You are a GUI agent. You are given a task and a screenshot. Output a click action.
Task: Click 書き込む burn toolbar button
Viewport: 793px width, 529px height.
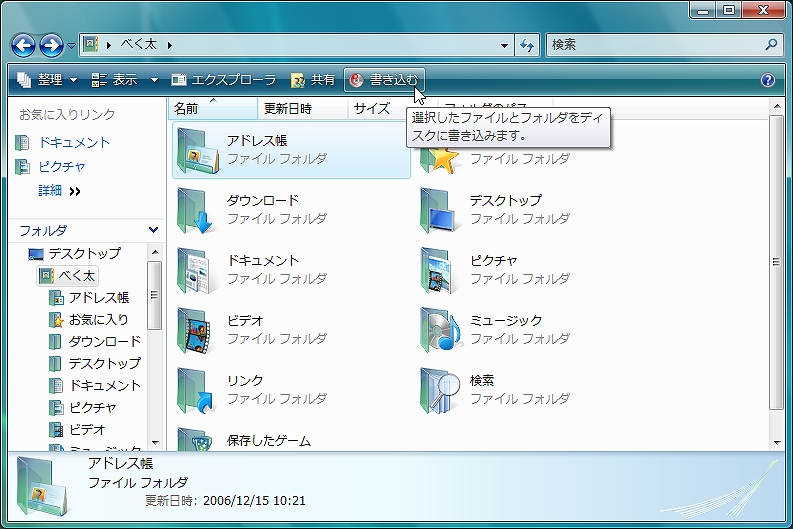(384, 80)
